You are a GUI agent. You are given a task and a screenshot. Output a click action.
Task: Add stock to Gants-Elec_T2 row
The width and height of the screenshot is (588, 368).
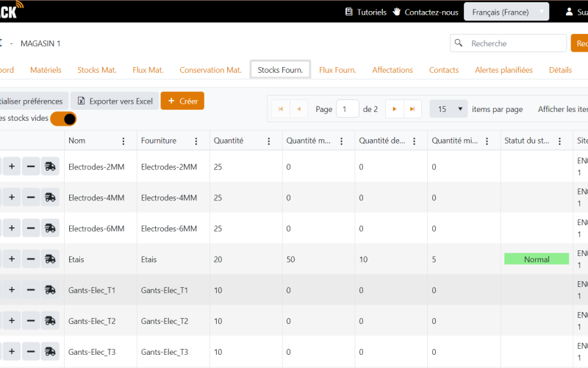(12, 320)
